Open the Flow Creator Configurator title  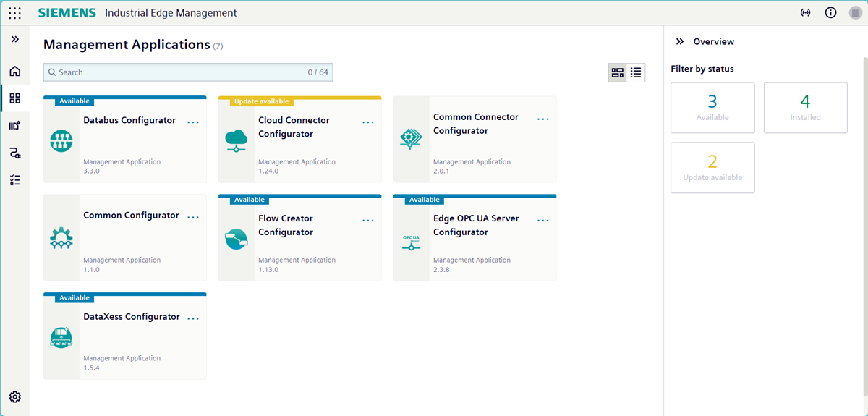coord(286,225)
